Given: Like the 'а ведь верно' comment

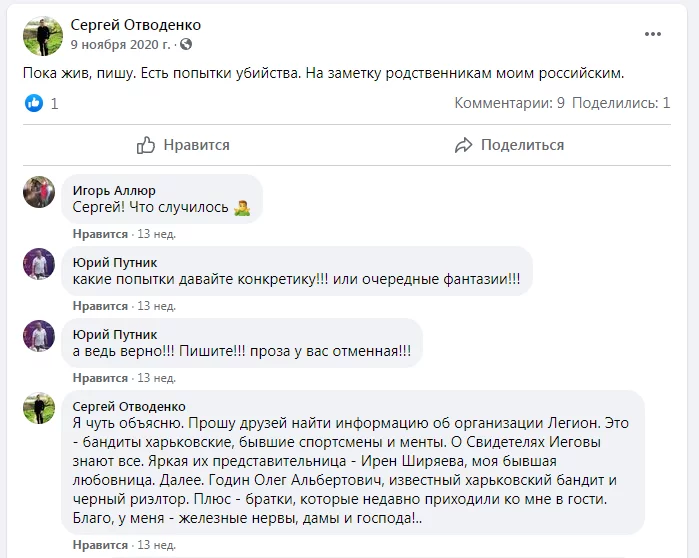Looking at the screenshot, I should (100, 378).
